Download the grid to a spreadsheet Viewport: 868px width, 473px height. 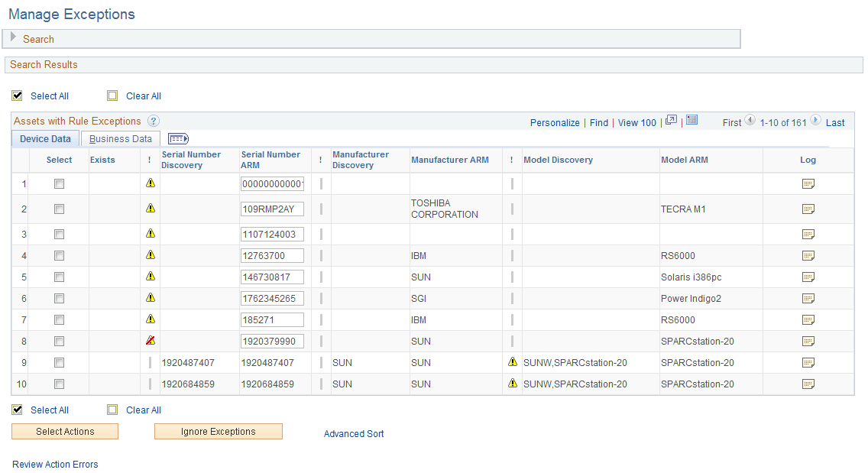click(x=692, y=120)
